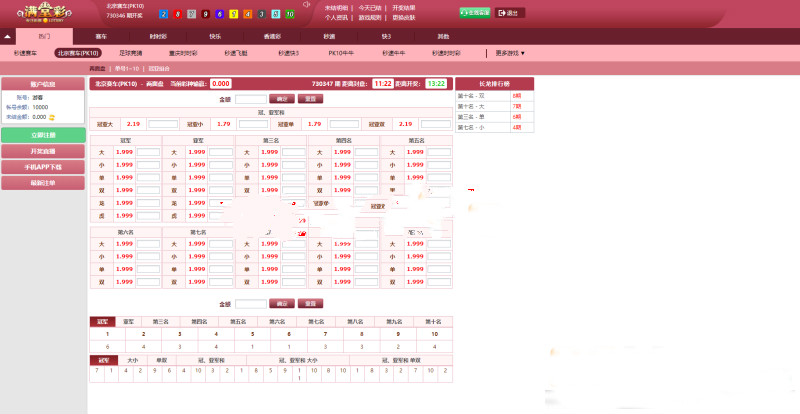Image resolution: width=800 pixels, height=414 pixels.
Task: Select the 足球竞猜 game
Action: click(x=131, y=53)
